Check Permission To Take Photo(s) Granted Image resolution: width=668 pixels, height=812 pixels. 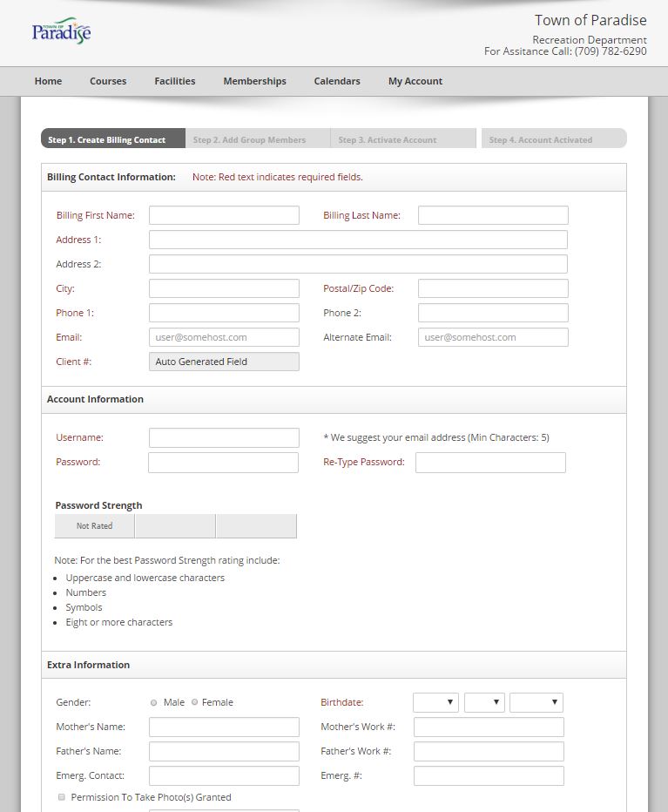[62, 797]
